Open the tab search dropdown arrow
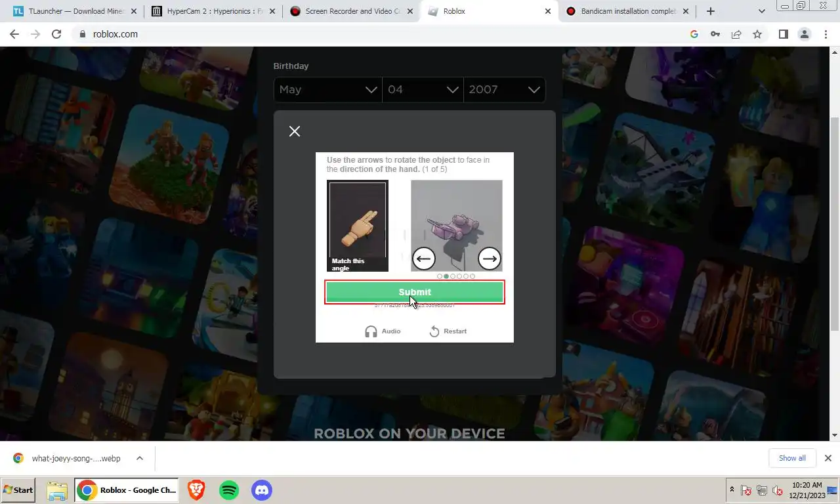 (762, 11)
